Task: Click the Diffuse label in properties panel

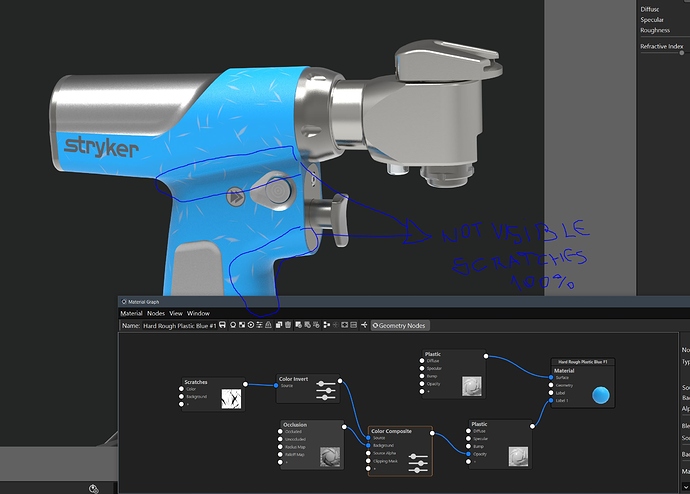Action: coord(650,9)
